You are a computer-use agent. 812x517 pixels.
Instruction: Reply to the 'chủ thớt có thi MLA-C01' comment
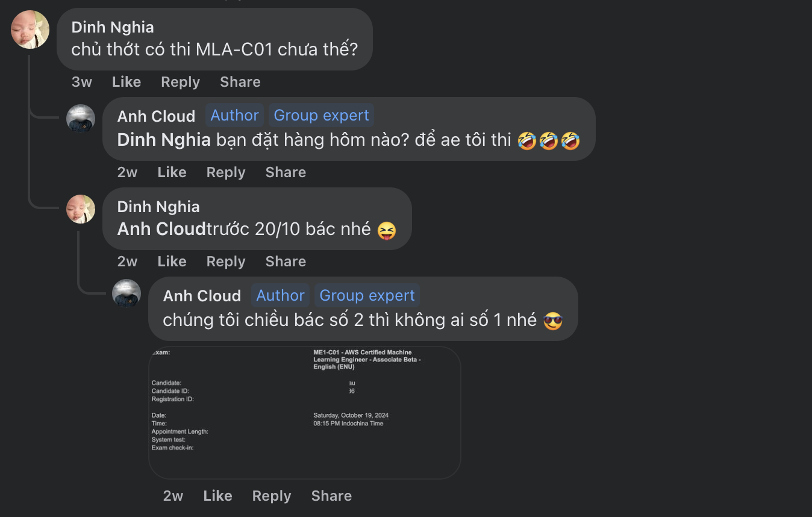click(180, 82)
